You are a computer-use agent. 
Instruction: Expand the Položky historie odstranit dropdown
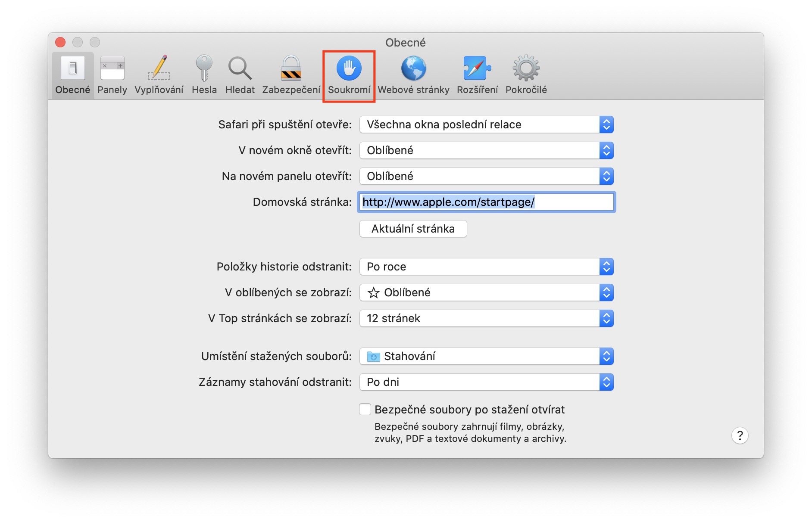click(x=486, y=267)
